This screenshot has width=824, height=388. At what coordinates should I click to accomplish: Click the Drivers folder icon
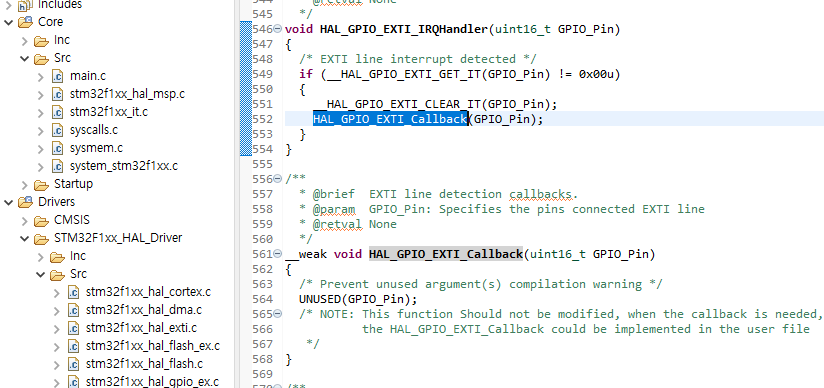[25, 202]
